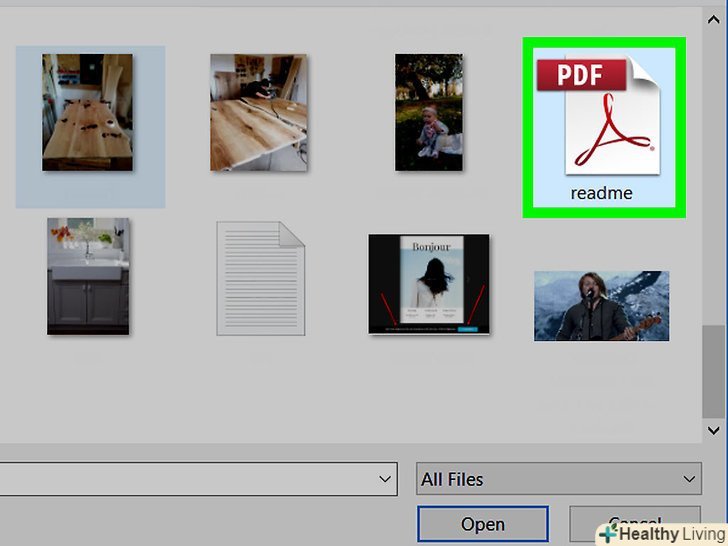Select the wooden table workshop photo thumbnail
The height and width of the screenshot is (546, 728).
click(x=87, y=112)
